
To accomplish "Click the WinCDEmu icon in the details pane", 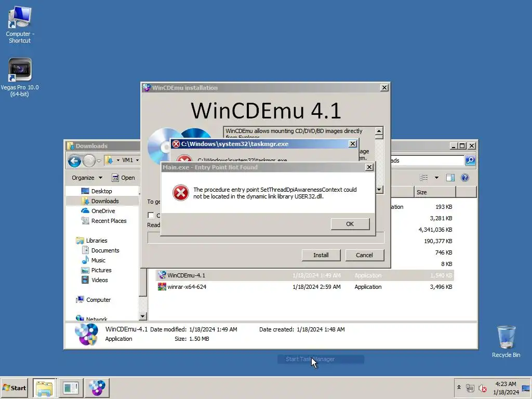I will point(87,334).
